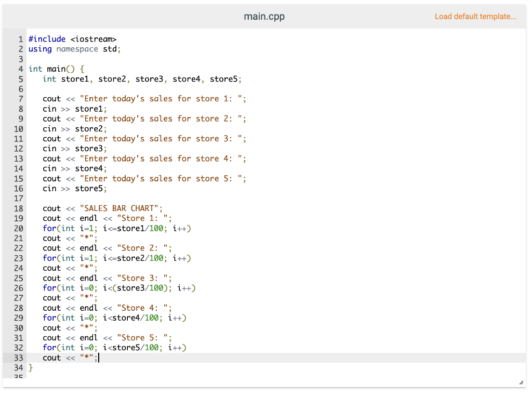532x397 pixels.
Task: Click the editor resize handle in corner
Action: click(x=521, y=382)
